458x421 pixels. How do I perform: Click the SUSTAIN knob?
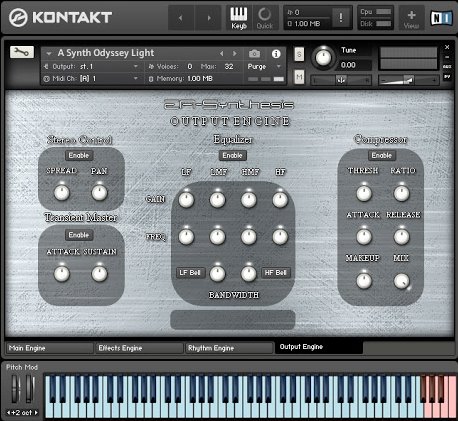click(99, 273)
